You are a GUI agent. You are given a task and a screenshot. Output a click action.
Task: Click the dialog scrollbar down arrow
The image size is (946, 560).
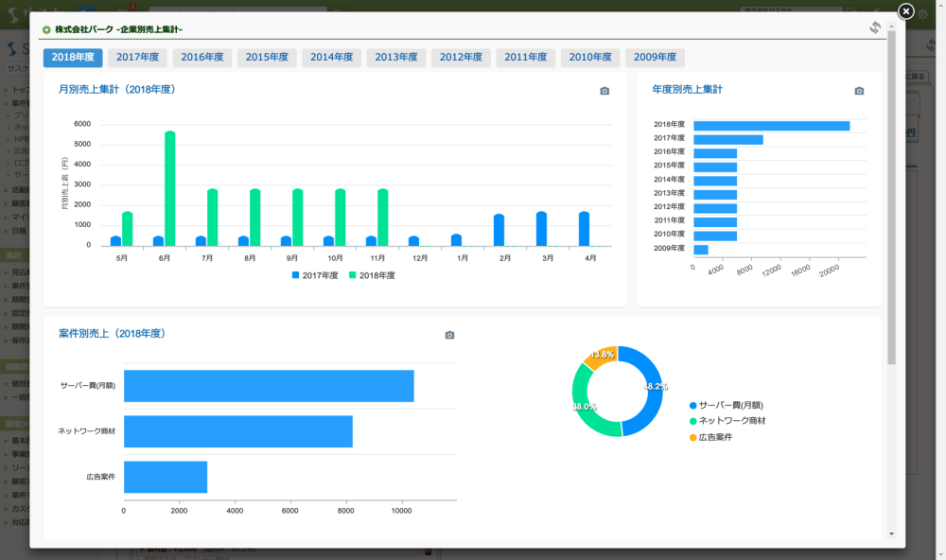coord(891,534)
